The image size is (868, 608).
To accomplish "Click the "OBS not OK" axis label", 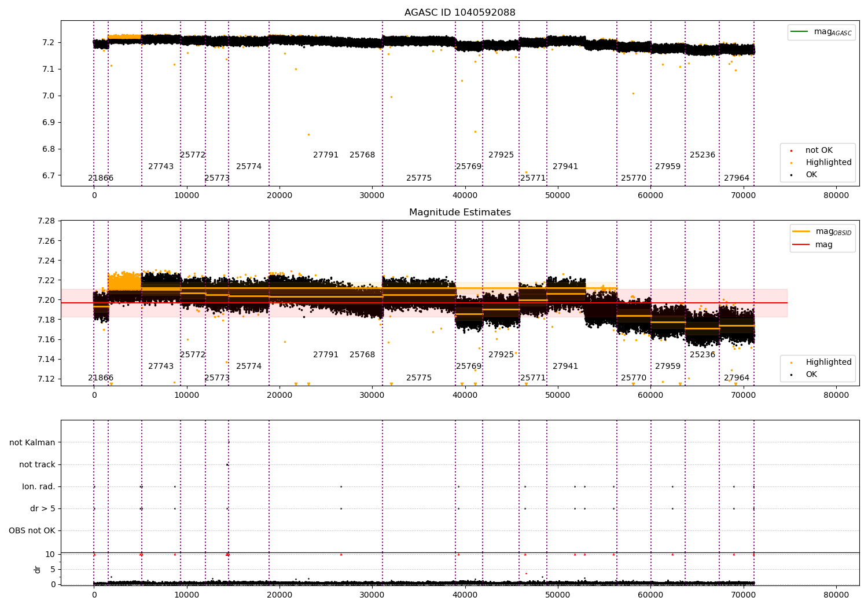I will 32,531.
